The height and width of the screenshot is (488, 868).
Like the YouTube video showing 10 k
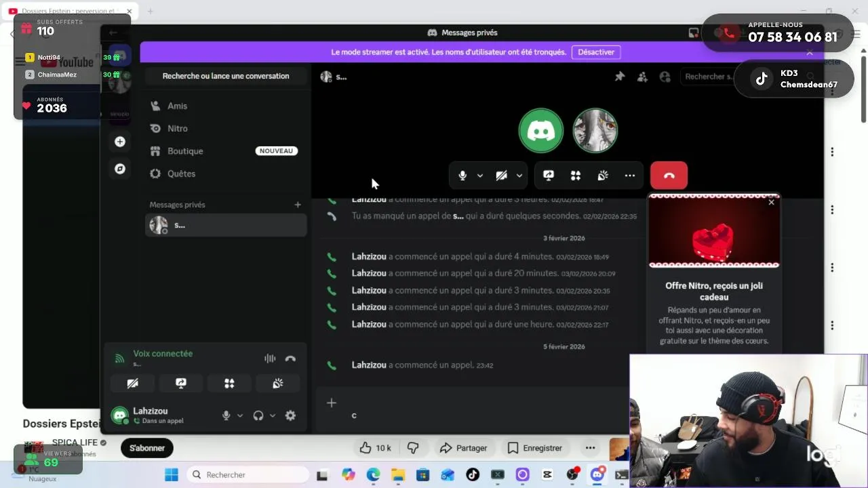pos(375,448)
